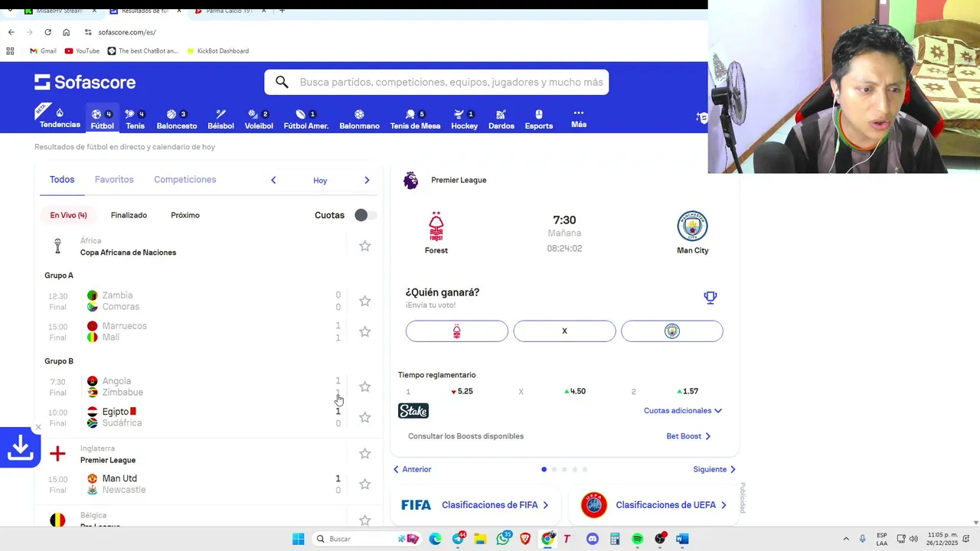Click the Forest team crest
The width and height of the screenshot is (980, 551).
pyautogui.click(x=436, y=227)
